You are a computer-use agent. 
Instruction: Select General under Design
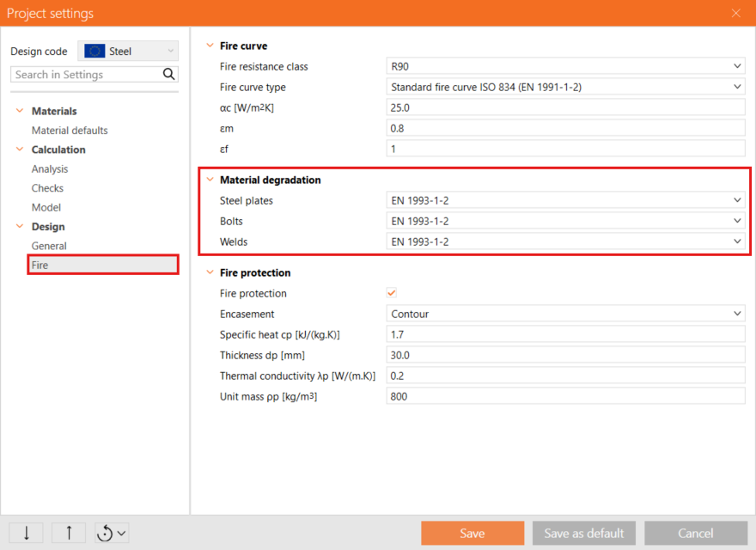click(49, 246)
